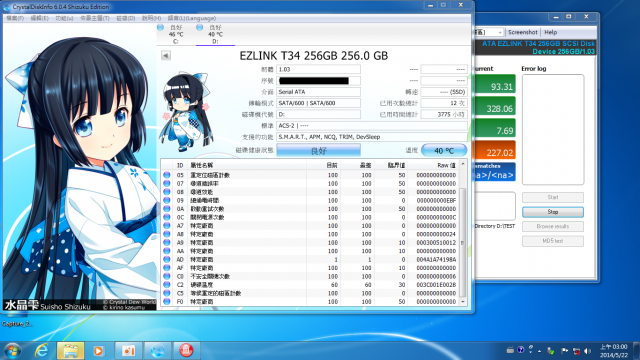Image resolution: width=640 pixels, height=360 pixels.
Task: Click Screenshot in the benchmark window toolbar
Action: coord(522,32)
